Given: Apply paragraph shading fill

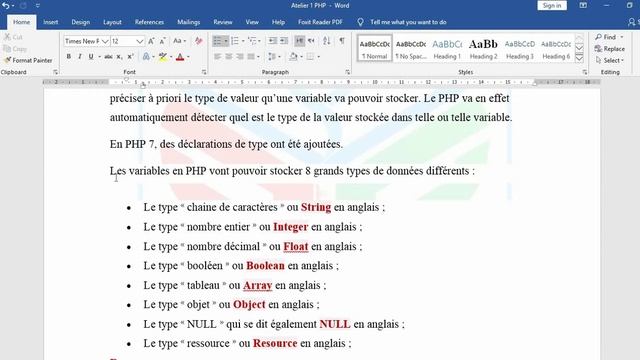Looking at the screenshot, I should coord(293,57).
